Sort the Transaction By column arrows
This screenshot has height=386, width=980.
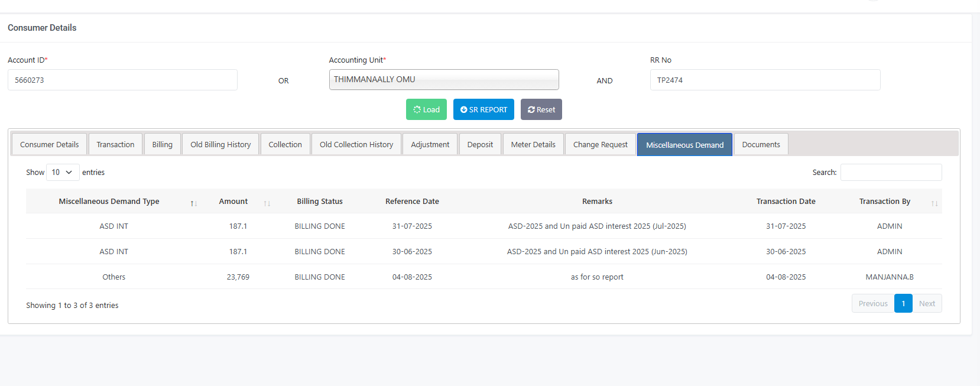click(x=934, y=203)
